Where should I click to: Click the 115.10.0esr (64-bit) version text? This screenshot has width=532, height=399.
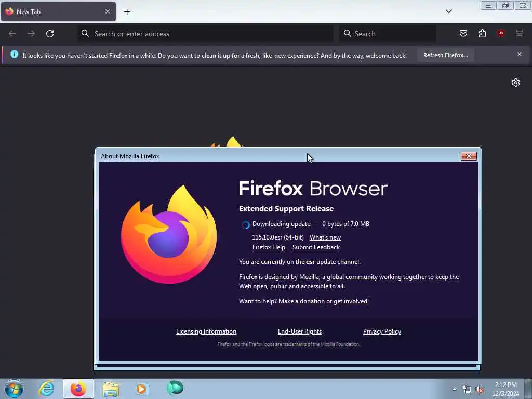click(x=278, y=237)
